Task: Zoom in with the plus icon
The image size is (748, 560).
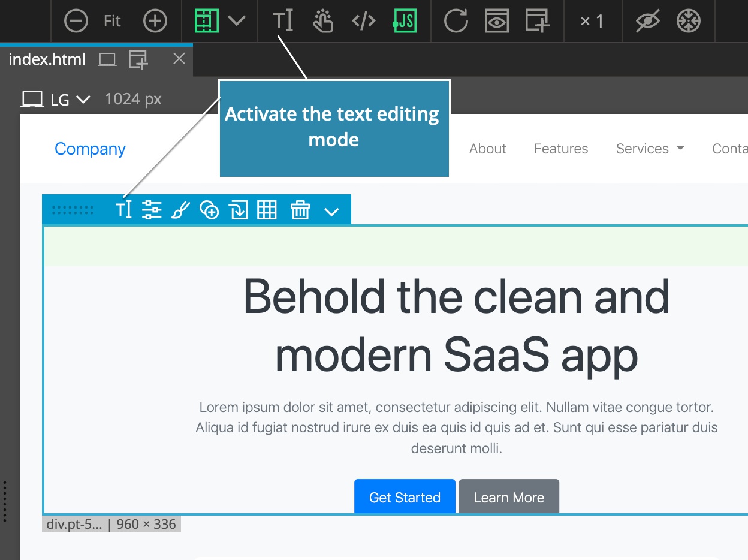Action: 155,21
